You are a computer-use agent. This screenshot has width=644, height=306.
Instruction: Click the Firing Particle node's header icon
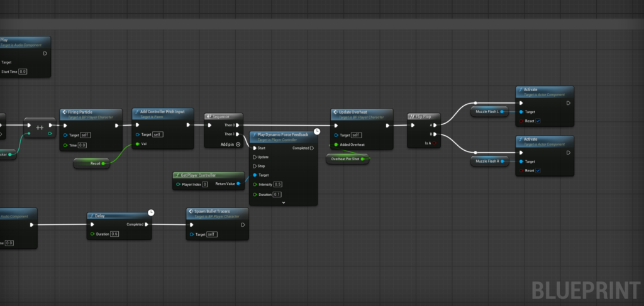(65, 112)
